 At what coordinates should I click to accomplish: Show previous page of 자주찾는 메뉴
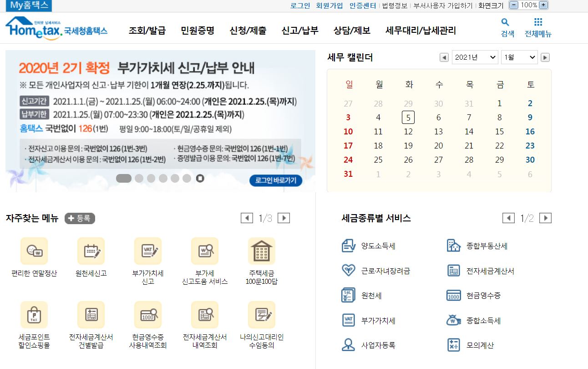click(247, 218)
